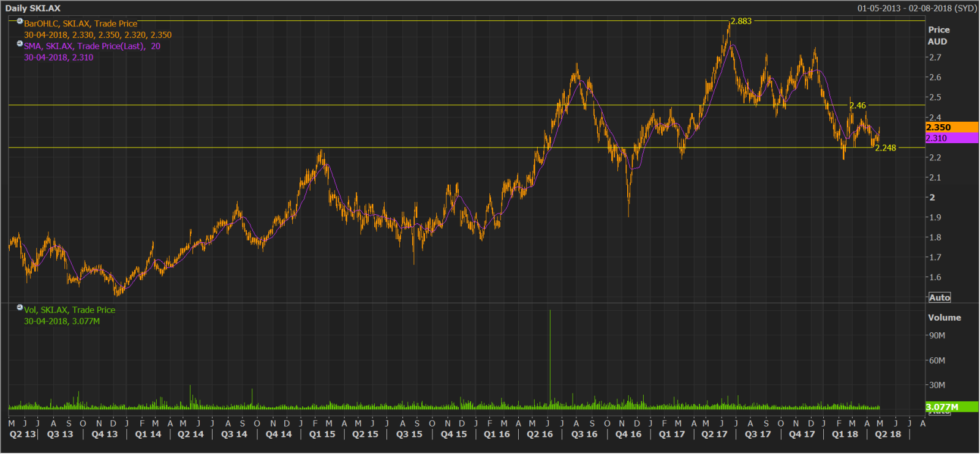Click the Q1 15 quarter label
The width and height of the screenshot is (980, 454).
(322, 434)
